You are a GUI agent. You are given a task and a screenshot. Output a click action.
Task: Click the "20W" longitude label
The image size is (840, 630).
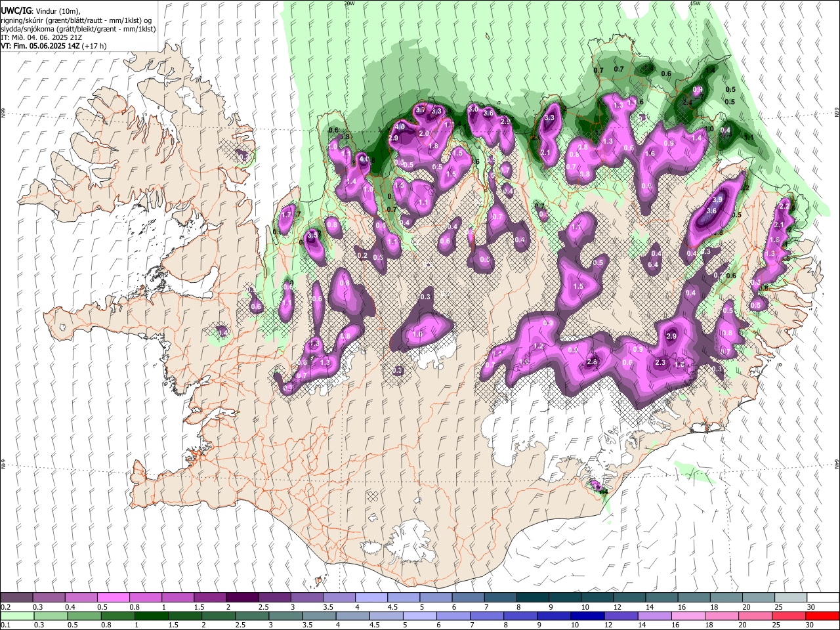tap(349, 3)
